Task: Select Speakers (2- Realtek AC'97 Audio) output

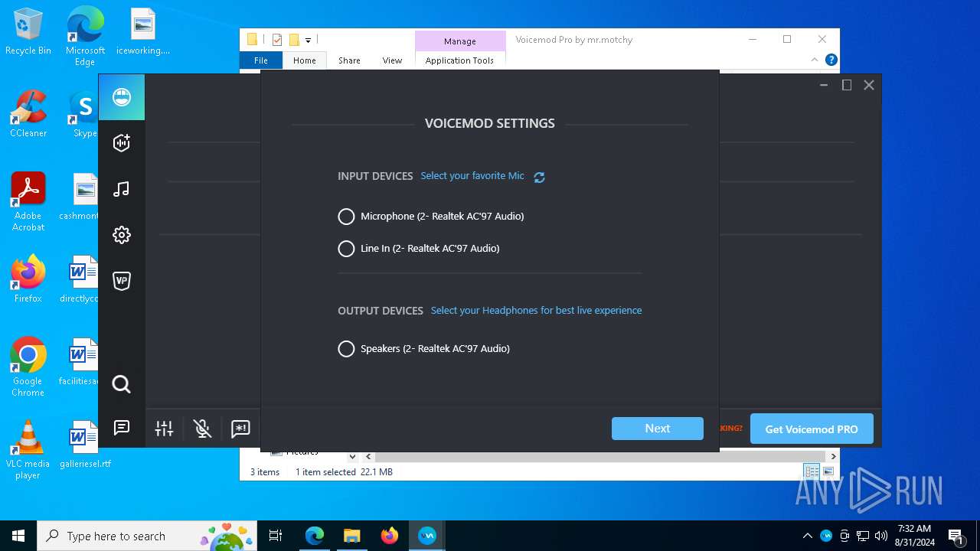Action: coord(346,349)
